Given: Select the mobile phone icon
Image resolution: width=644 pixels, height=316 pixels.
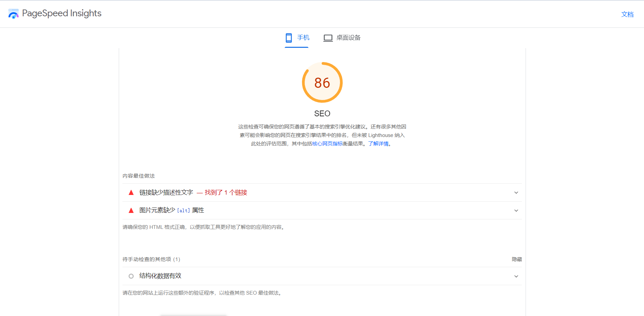Looking at the screenshot, I should pyautogui.click(x=289, y=38).
